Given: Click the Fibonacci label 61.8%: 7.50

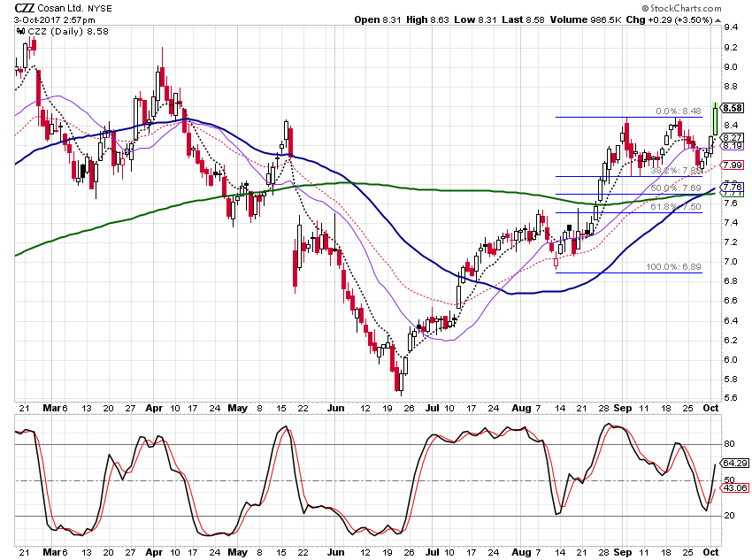Looking at the screenshot, I should click(x=676, y=207).
